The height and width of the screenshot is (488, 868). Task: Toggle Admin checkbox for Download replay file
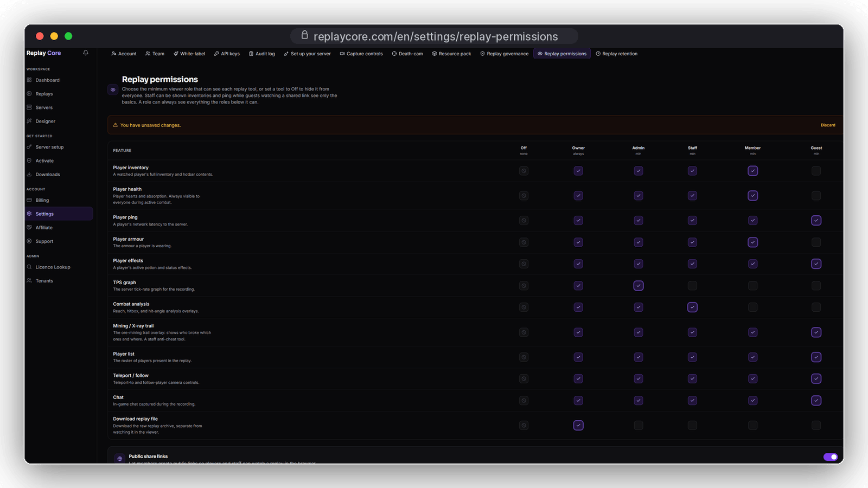[x=639, y=426]
